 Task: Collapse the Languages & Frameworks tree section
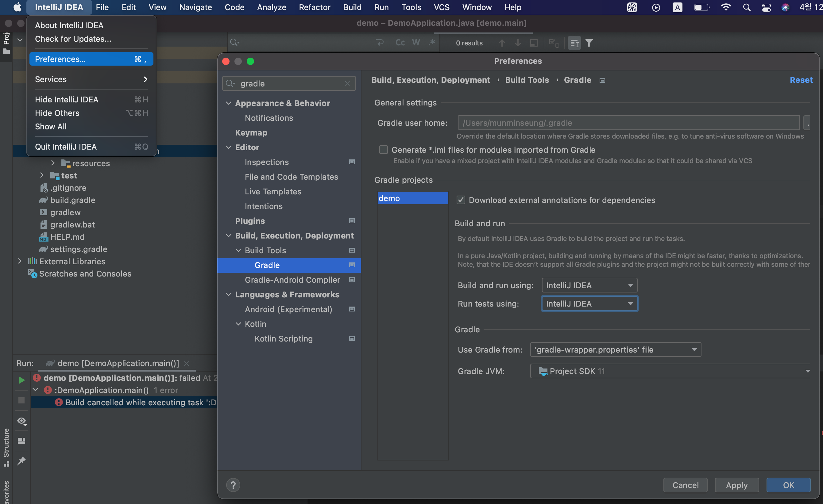[x=229, y=294]
